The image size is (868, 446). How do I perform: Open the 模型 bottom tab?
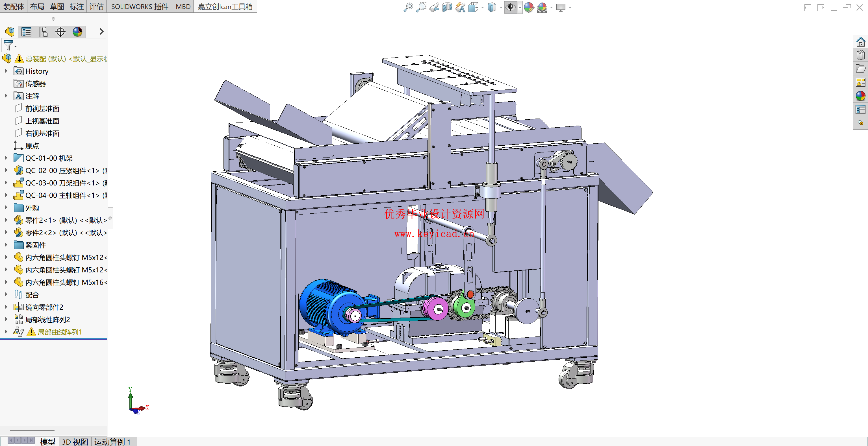coord(47,441)
